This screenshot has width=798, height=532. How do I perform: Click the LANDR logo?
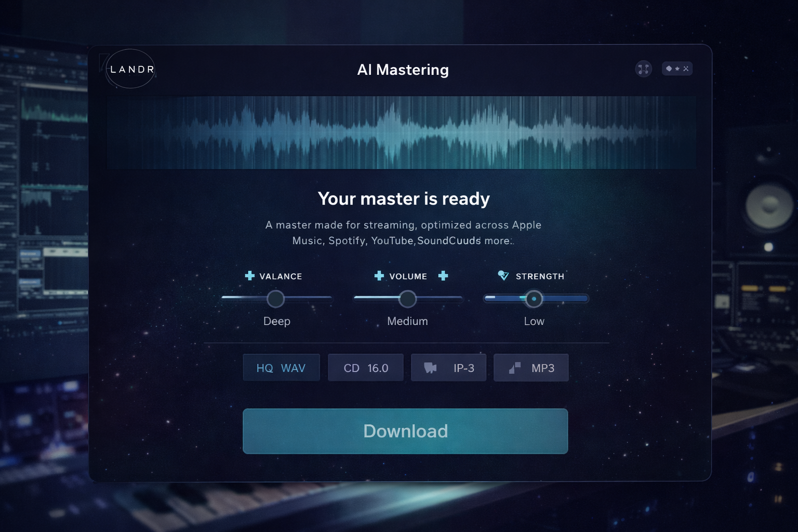[x=130, y=69]
